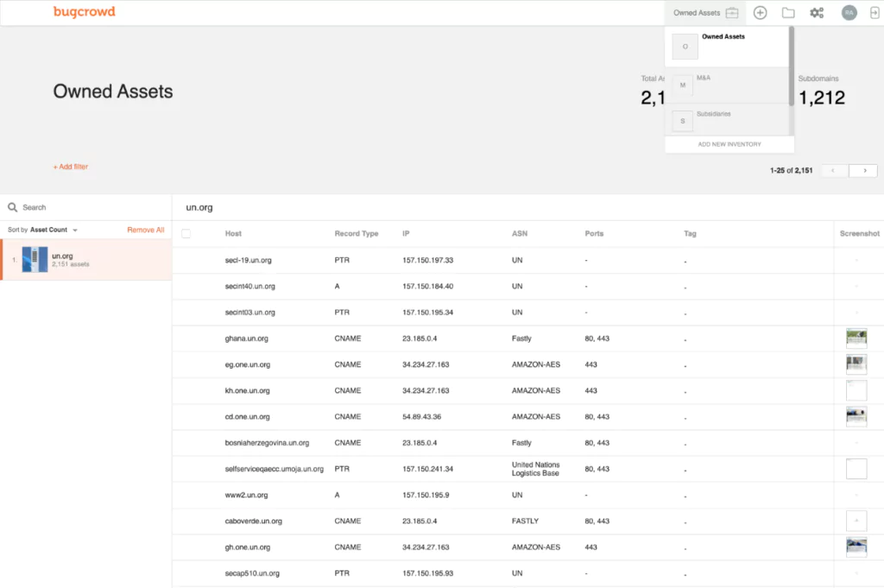Click the bugcrowd logo
This screenshot has height=588, width=884.
pos(84,12)
